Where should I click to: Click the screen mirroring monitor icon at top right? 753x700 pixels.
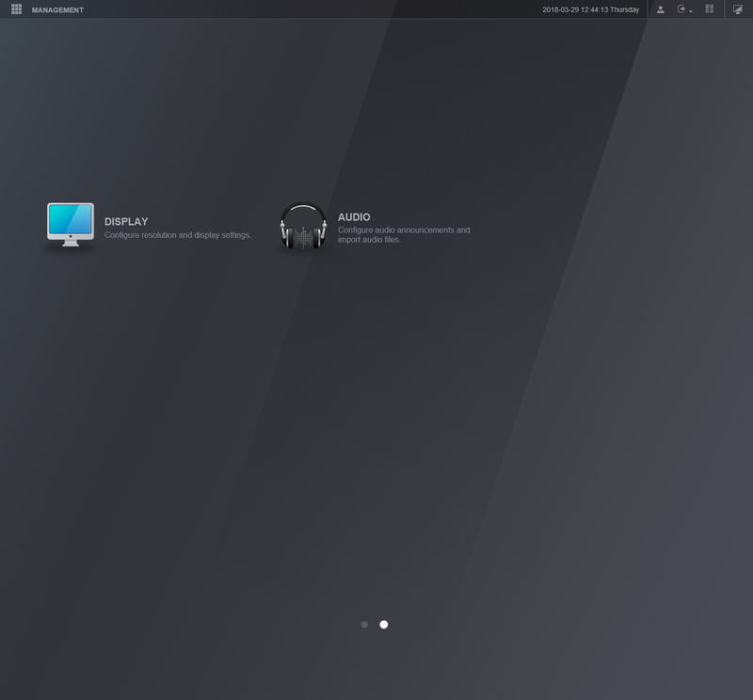739,9
